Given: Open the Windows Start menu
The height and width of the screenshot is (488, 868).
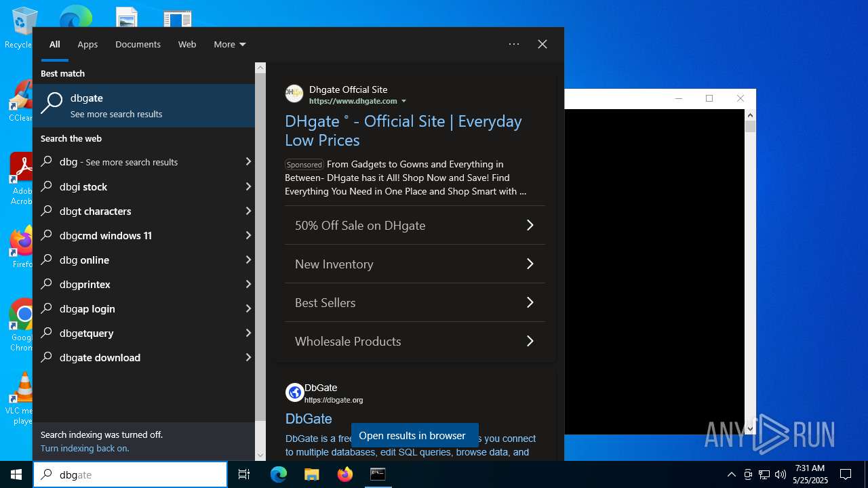Looking at the screenshot, I should (x=16, y=474).
